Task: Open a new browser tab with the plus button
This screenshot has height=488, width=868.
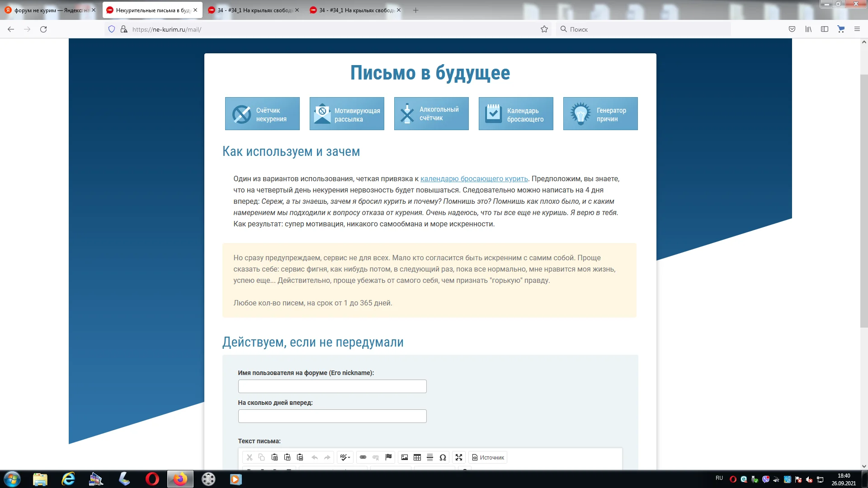Action: click(x=415, y=10)
